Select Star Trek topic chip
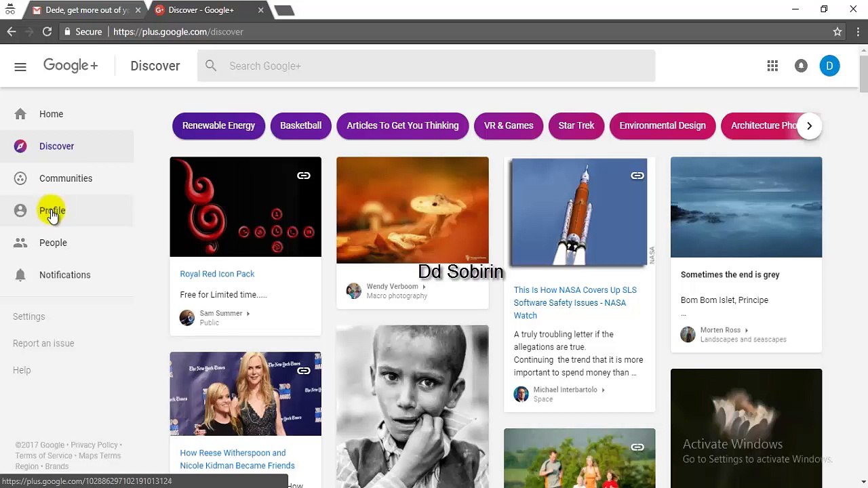The height and width of the screenshot is (488, 868). [576, 125]
